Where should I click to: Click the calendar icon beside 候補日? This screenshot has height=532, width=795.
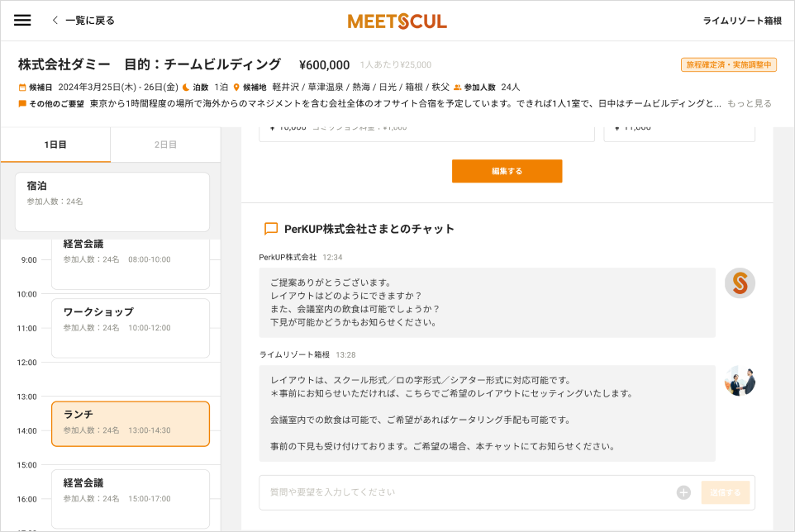pos(22,87)
